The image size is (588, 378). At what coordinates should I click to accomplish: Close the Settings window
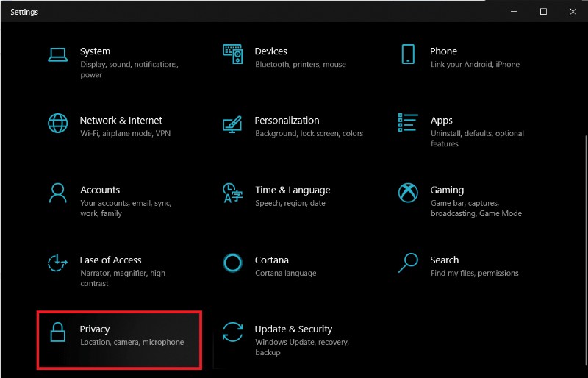[x=573, y=12]
